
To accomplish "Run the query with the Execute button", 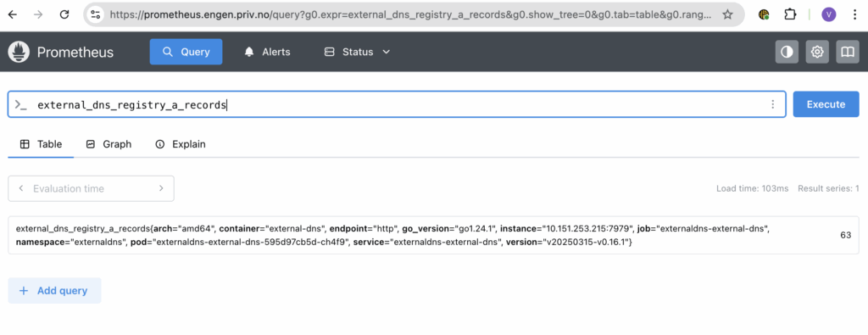I will (826, 104).
